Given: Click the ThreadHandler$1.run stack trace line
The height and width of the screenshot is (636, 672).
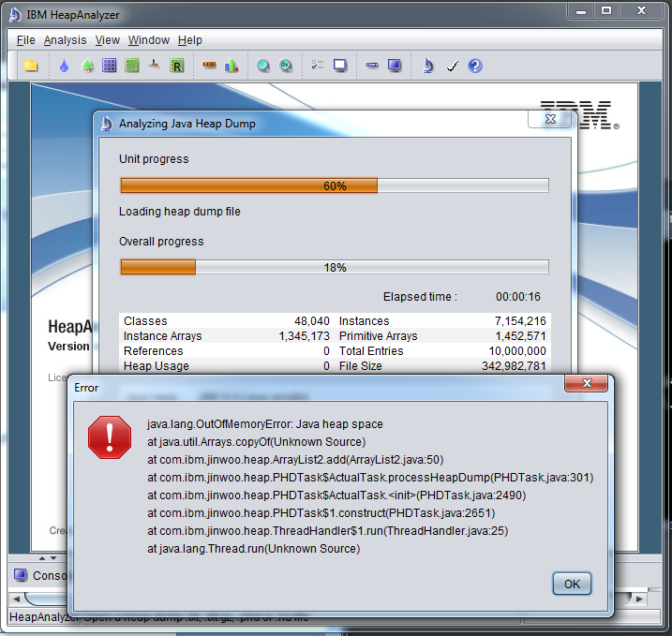Looking at the screenshot, I should click(x=328, y=531).
